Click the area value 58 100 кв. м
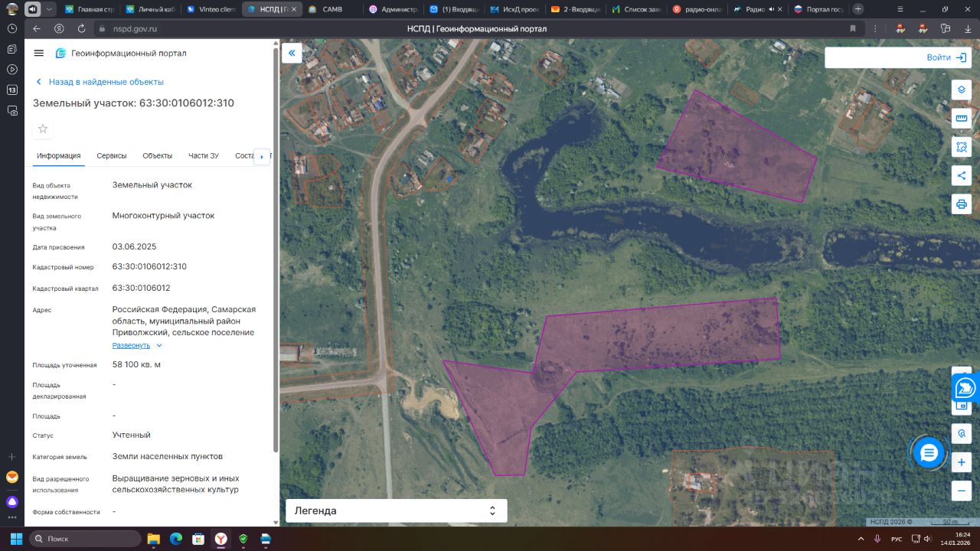The height and width of the screenshot is (551, 980). pos(136,364)
